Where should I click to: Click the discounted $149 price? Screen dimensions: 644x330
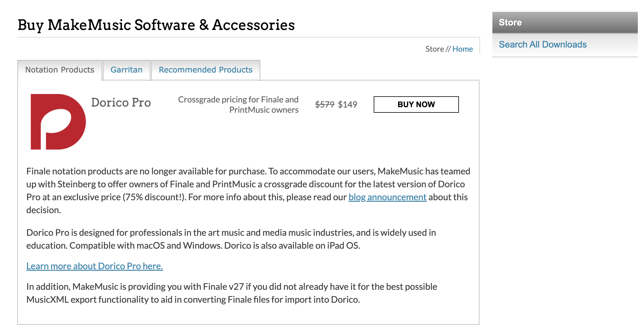(348, 105)
